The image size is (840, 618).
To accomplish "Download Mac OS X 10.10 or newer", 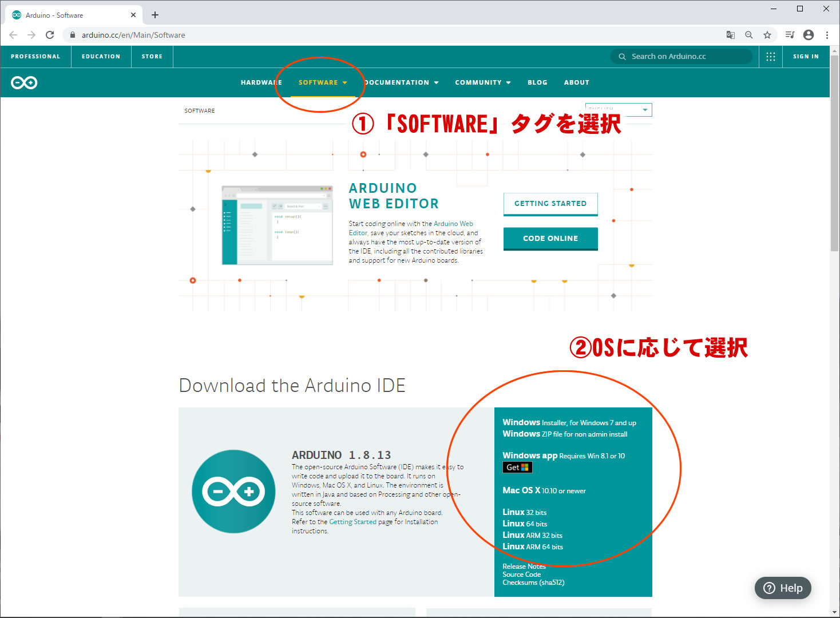I will coord(544,490).
